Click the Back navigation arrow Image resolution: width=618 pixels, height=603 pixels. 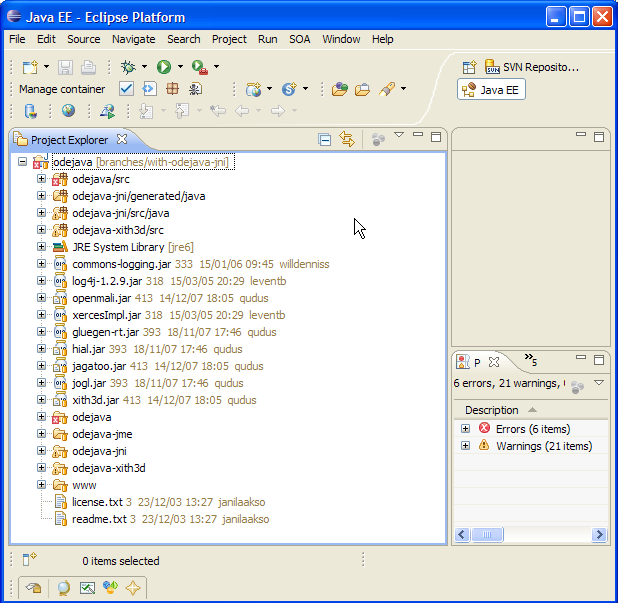click(242, 111)
